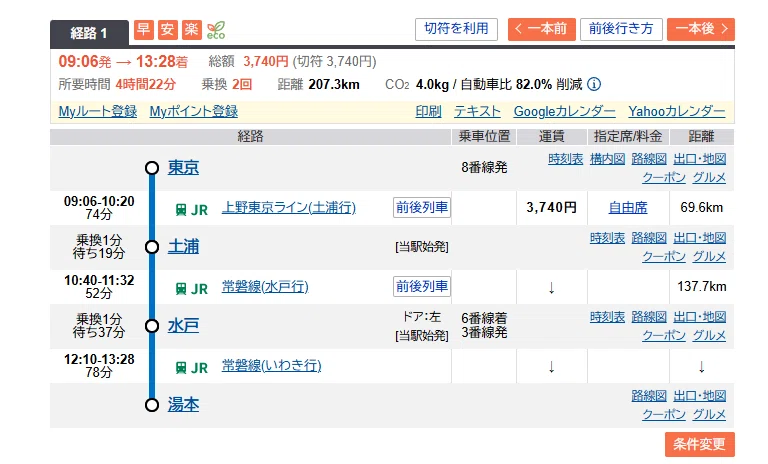
Task: Click the 137.7km distance value
Action: click(x=701, y=287)
